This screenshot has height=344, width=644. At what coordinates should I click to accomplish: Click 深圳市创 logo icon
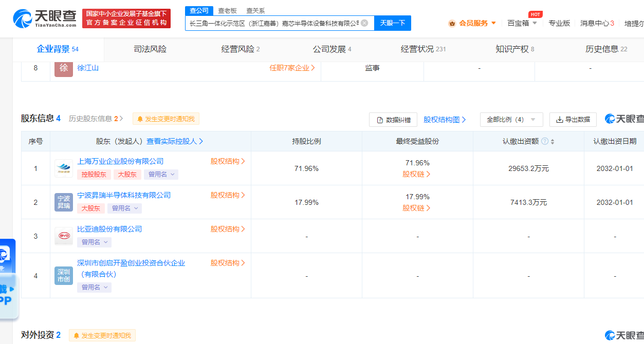[x=64, y=276]
